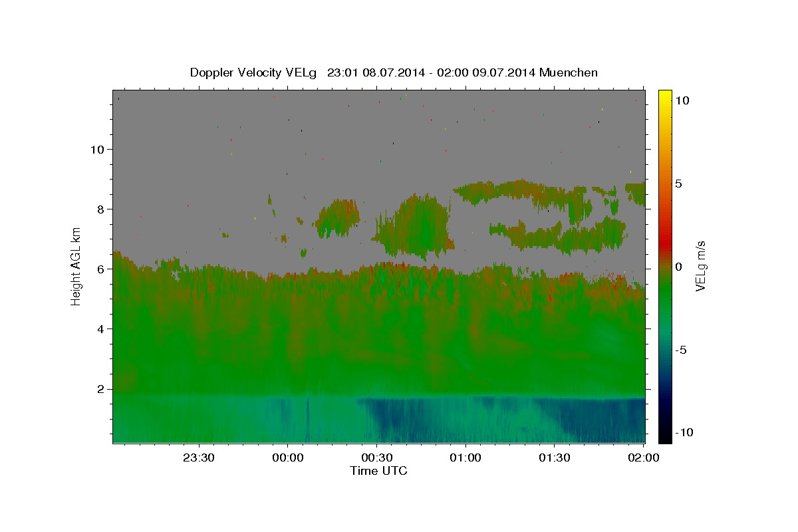The height and width of the screenshot is (532, 798).
Task: Click the 'Height AGL km' axis title
Action: coord(76,266)
